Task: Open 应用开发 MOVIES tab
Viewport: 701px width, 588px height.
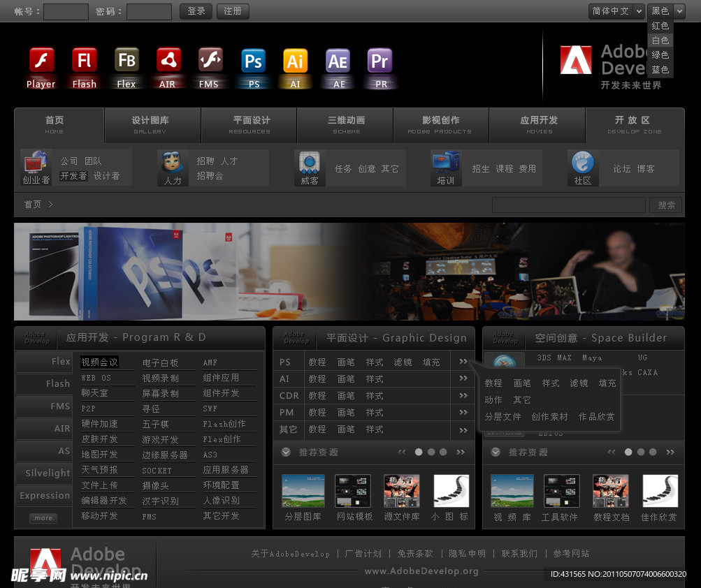Action: pos(537,125)
